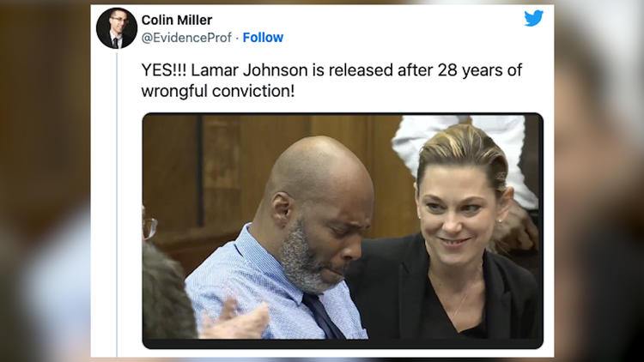This screenshot has height=362, width=644.
Task: Click the "YES!!!" opening of the tweet
Action: pos(164,69)
